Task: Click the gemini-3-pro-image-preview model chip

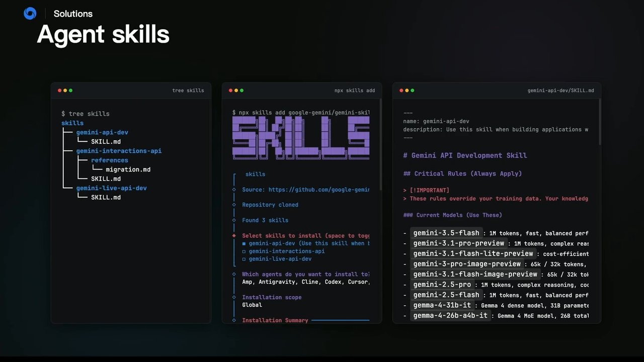Action: click(x=467, y=264)
